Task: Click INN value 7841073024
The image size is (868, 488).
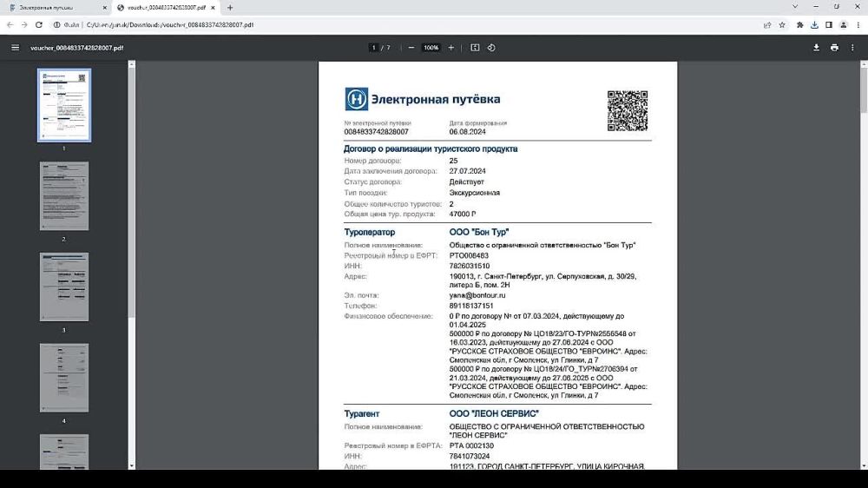Action: (x=470, y=456)
